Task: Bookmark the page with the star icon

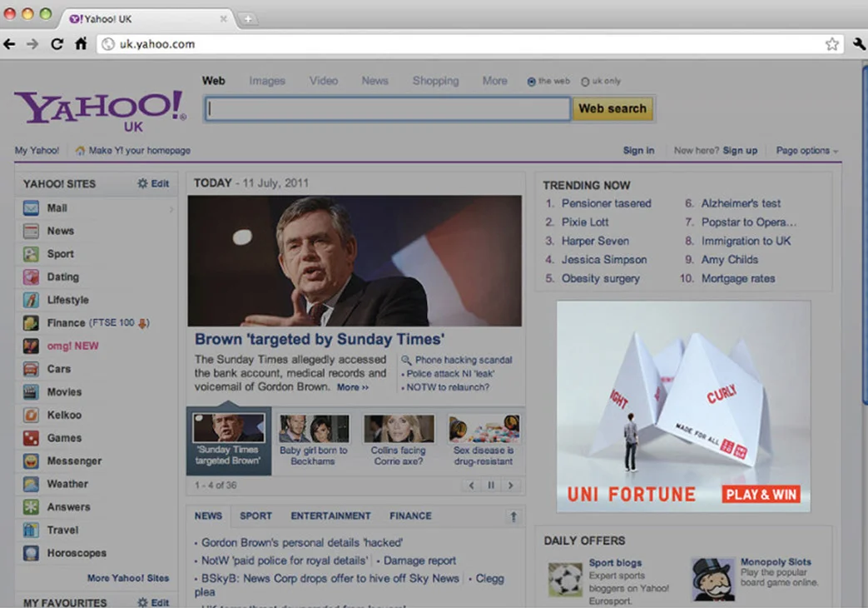Action: [831, 44]
